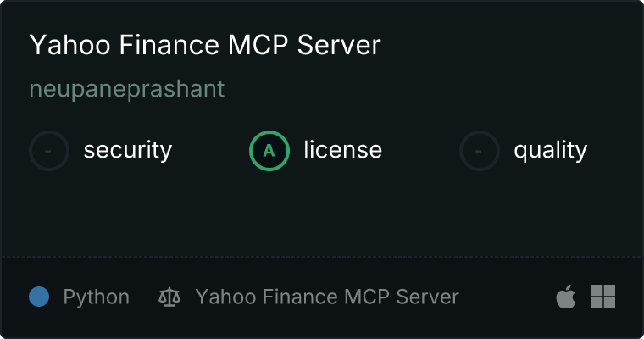Click empty card area below badges

tap(322, 214)
